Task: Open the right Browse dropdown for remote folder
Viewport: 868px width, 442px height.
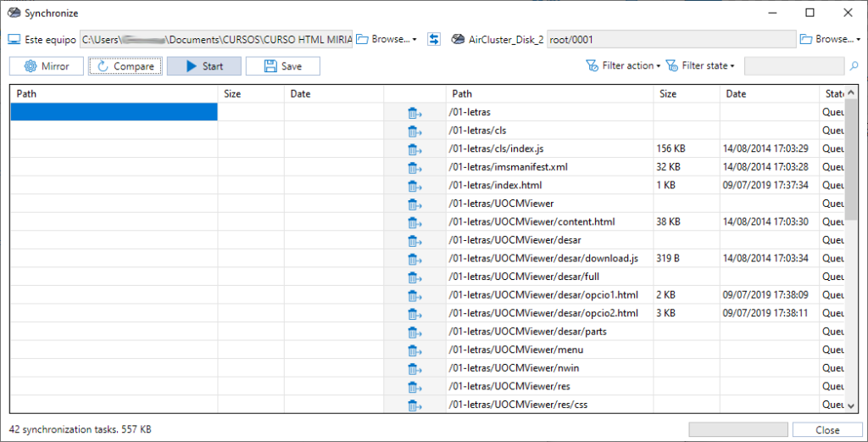Action: coord(831,39)
